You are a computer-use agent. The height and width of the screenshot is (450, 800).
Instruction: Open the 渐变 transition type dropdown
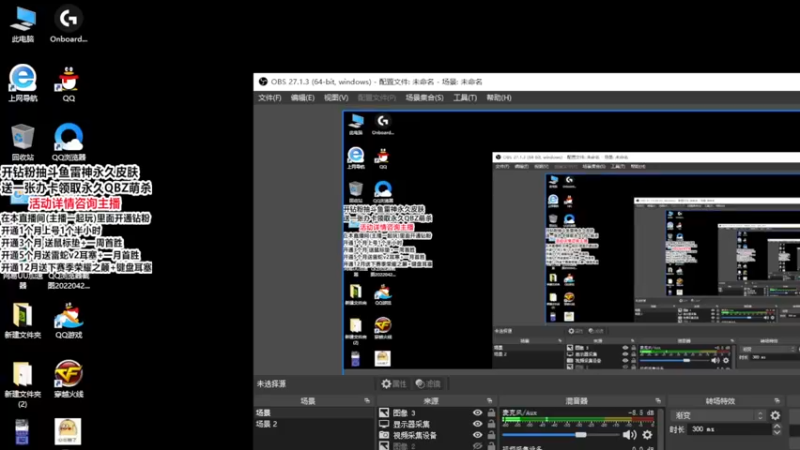click(718, 415)
